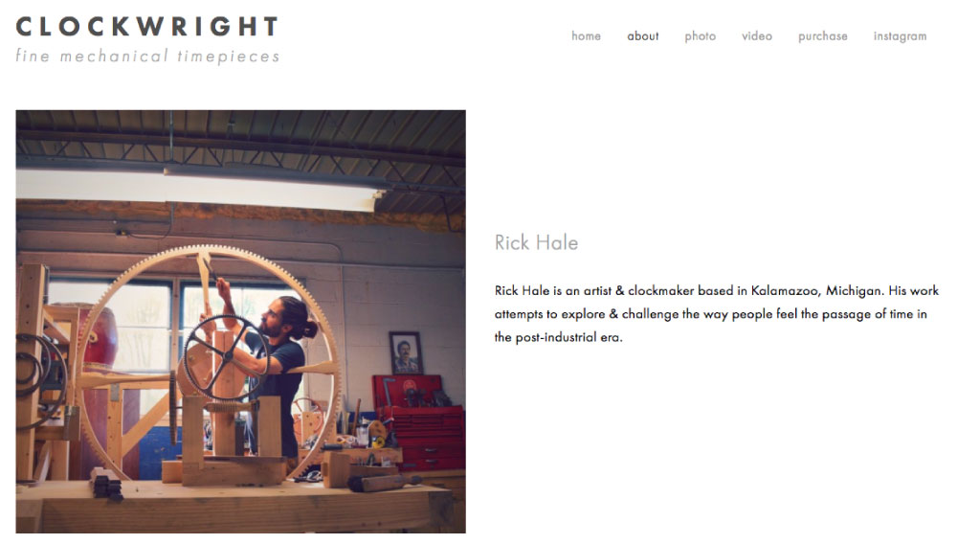
Task: Select the about menu item
Action: [x=642, y=36]
